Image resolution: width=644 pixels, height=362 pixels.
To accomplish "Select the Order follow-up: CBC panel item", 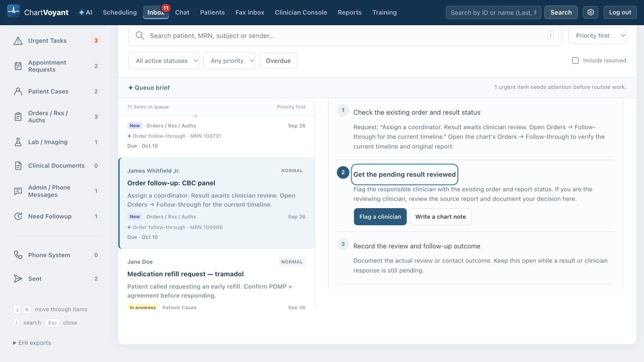I will tap(216, 204).
